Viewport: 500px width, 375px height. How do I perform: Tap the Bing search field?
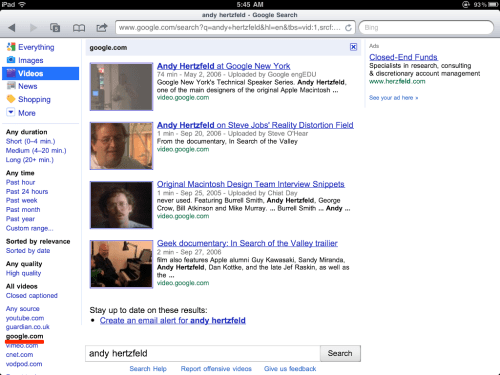426,28
